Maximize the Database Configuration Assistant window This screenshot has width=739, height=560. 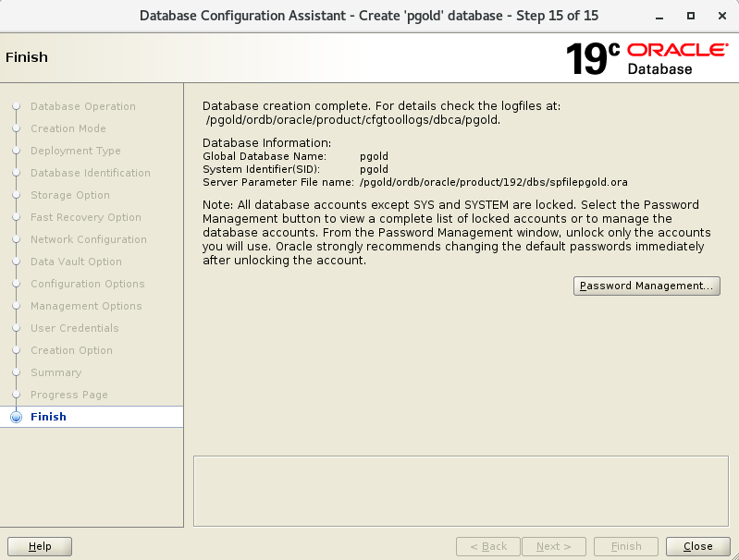(691, 16)
